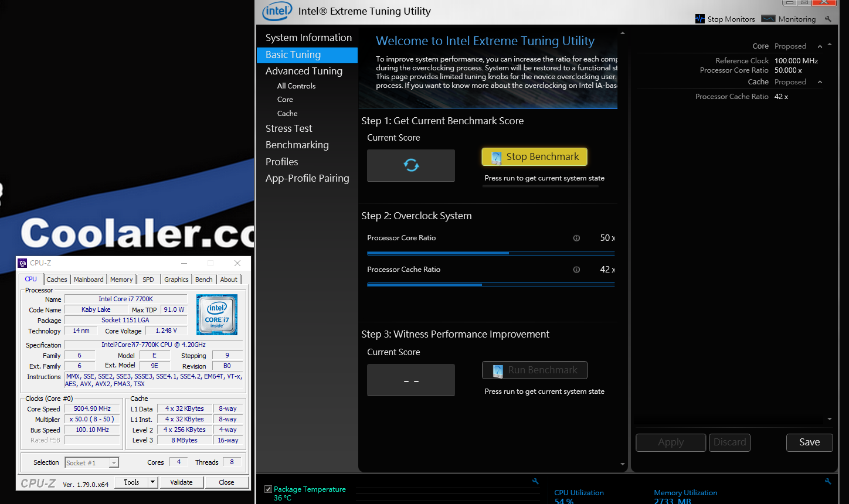Click the main panel scroll-down arrow
849x504 pixels.
coord(623,465)
